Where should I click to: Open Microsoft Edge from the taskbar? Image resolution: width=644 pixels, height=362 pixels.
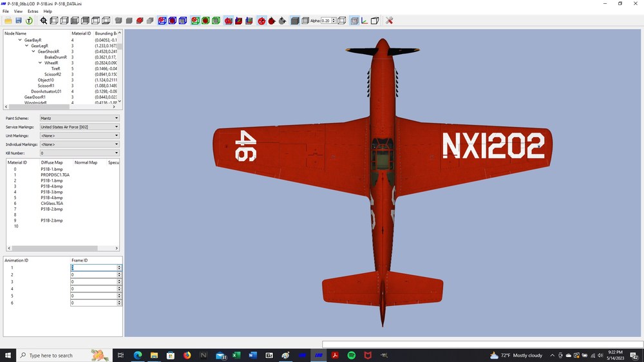pyautogui.click(x=138, y=356)
